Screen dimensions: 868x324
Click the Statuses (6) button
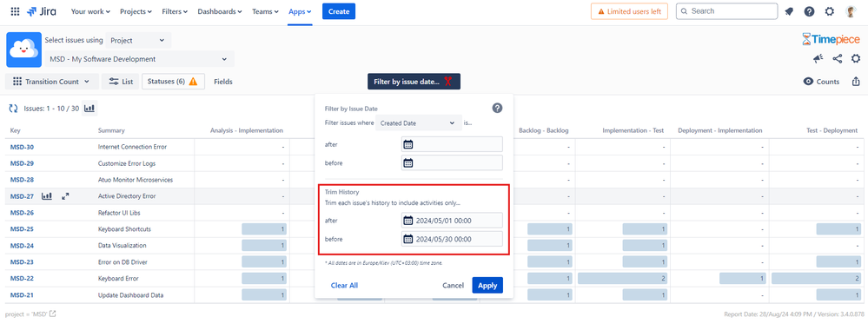coord(173,82)
